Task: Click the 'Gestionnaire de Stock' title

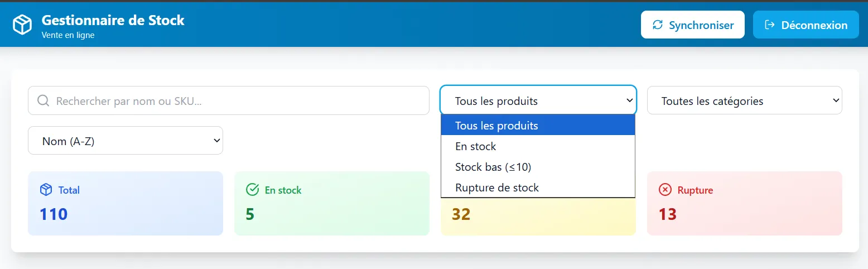Action: click(113, 21)
